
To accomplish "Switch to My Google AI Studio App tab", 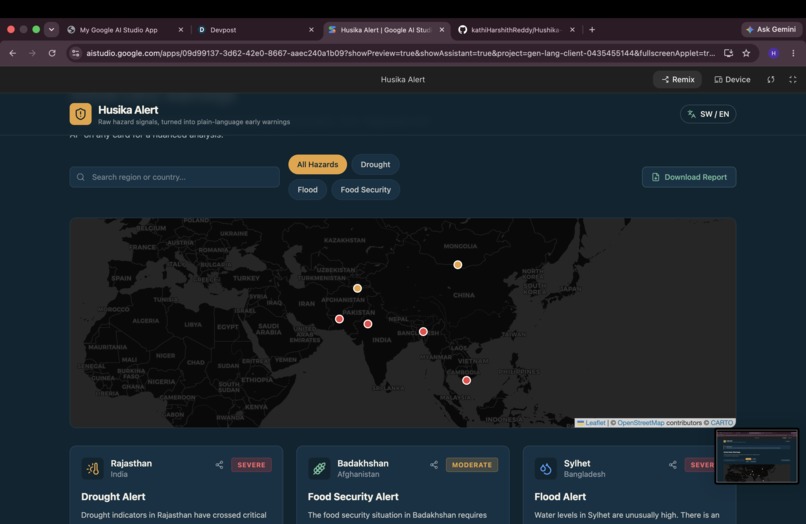I will [119, 30].
